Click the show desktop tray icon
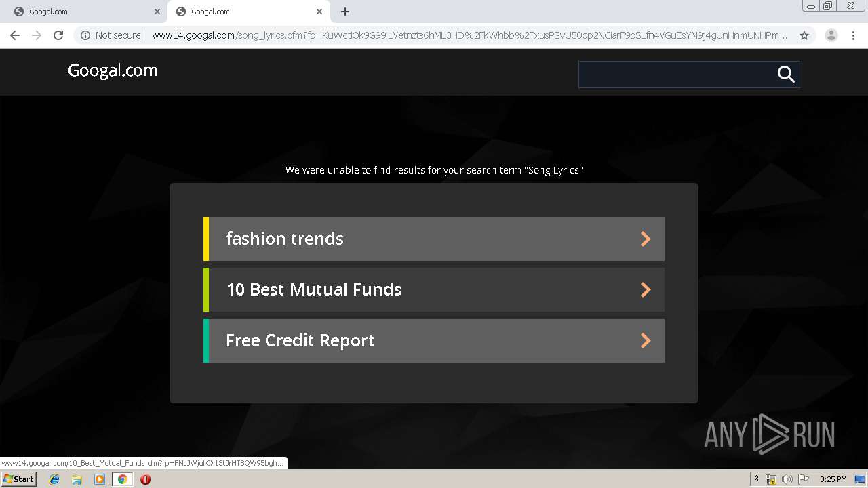The height and width of the screenshot is (488, 868). [860, 479]
